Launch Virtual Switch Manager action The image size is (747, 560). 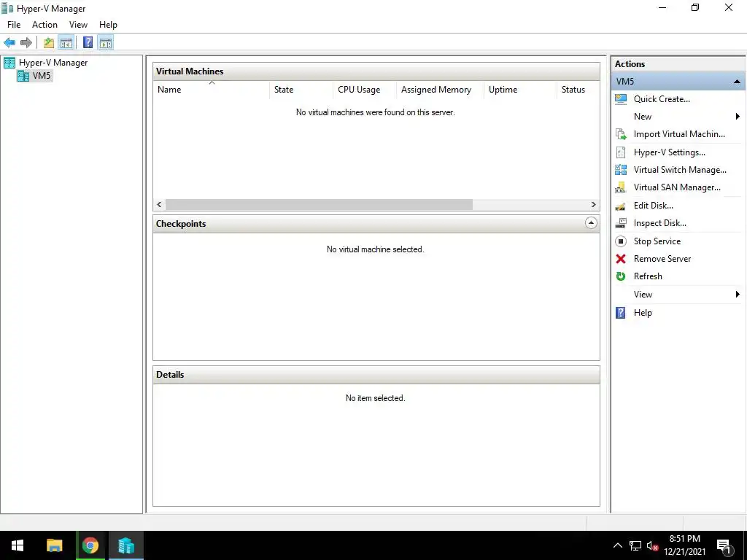click(680, 170)
